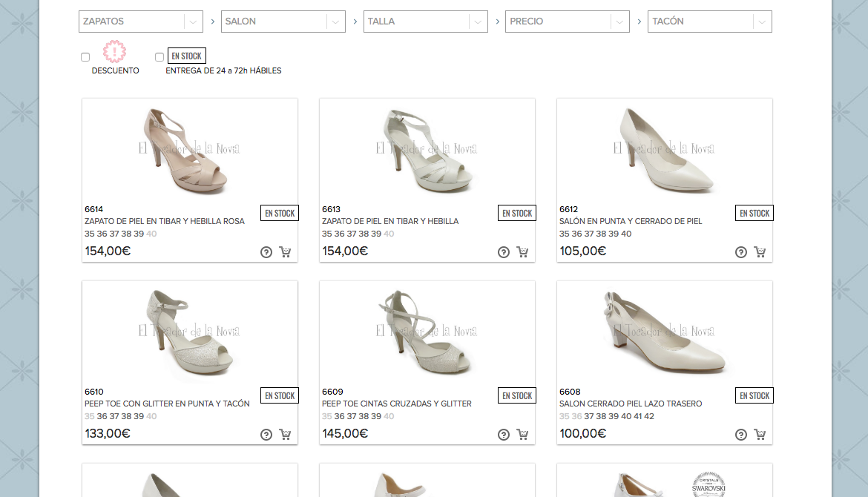Screen dimensions: 868x497
Task: Toggle the En Stock filter checkbox
Action: tap(160, 57)
